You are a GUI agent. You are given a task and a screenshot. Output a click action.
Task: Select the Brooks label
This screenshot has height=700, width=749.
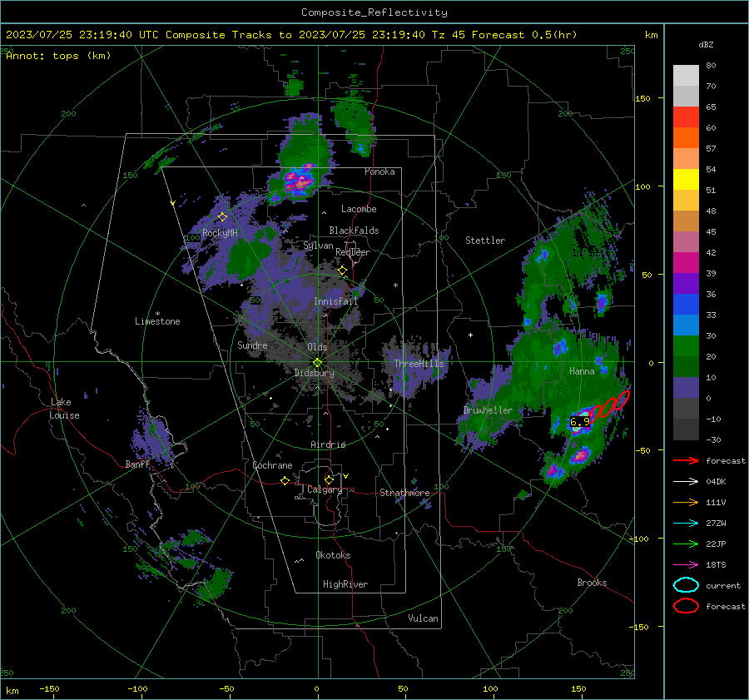click(x=592, y=583)
